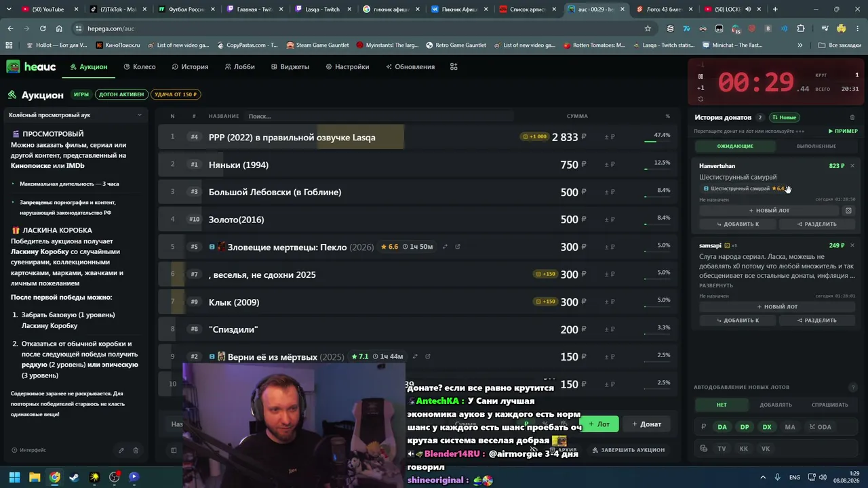The image size is (868, 488).
Task: Go to the Виджеты tab
Action: click(x=290, y=67)
